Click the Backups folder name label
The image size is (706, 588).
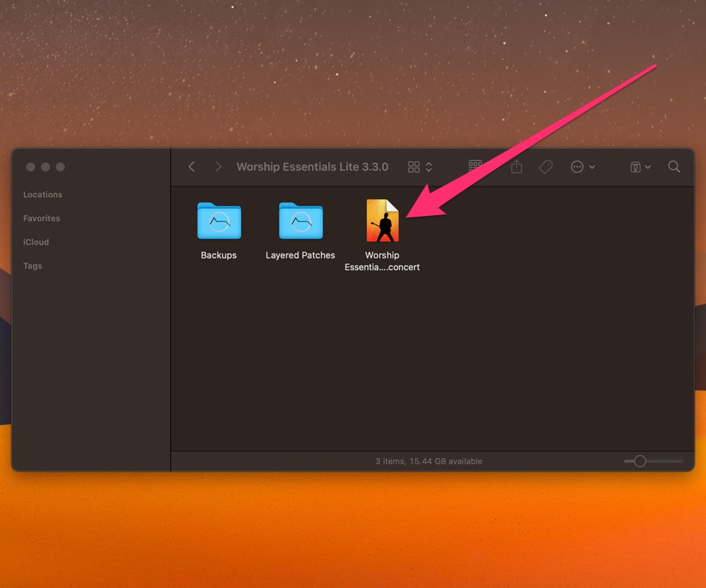tap(218, 256)
